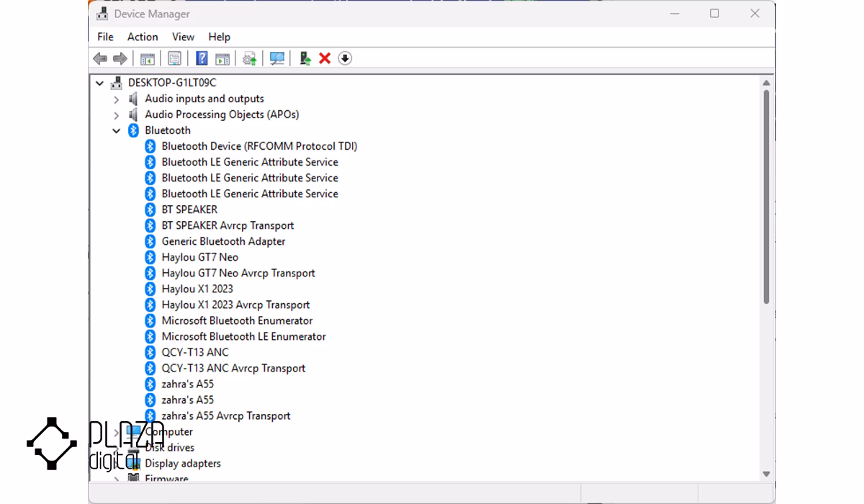864x504 pixels.
Task: Open the Action menu
Action: (x=143, y=37)
